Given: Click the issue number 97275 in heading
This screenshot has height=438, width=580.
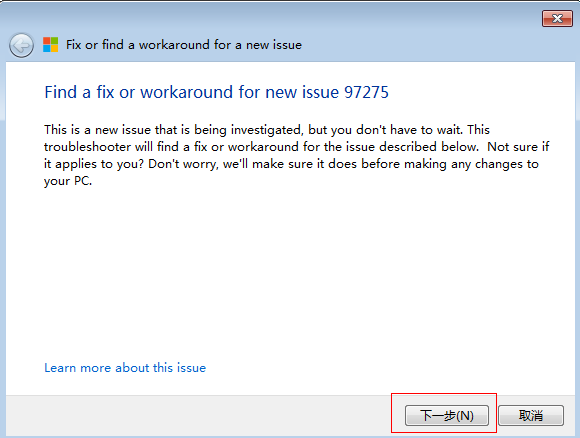Looking at the screenshot, I should pos(366,92).
